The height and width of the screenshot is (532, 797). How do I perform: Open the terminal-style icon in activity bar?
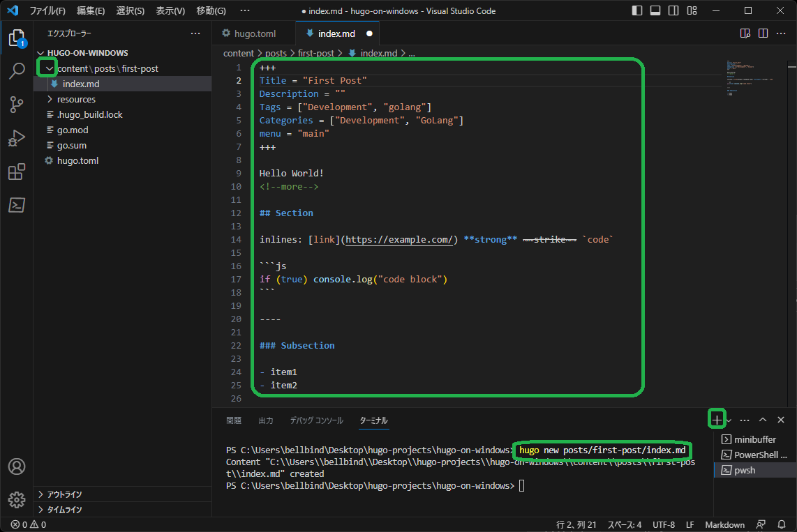17,205
